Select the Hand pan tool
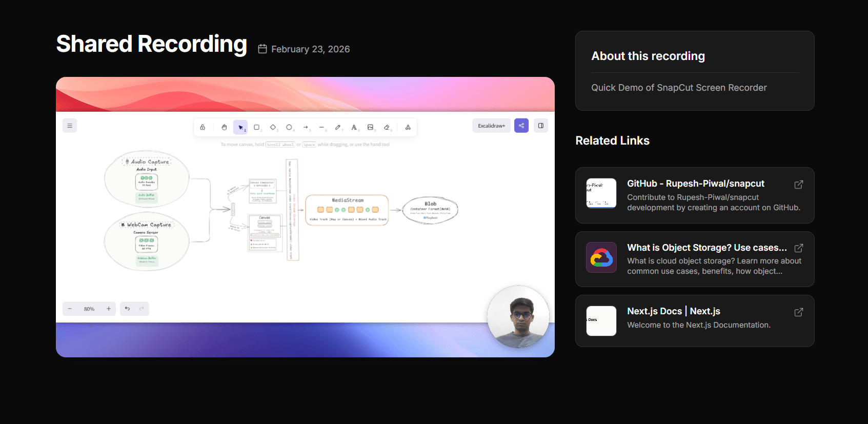The height and width of the screenshot is (424, 868). (x=224, y=127)
